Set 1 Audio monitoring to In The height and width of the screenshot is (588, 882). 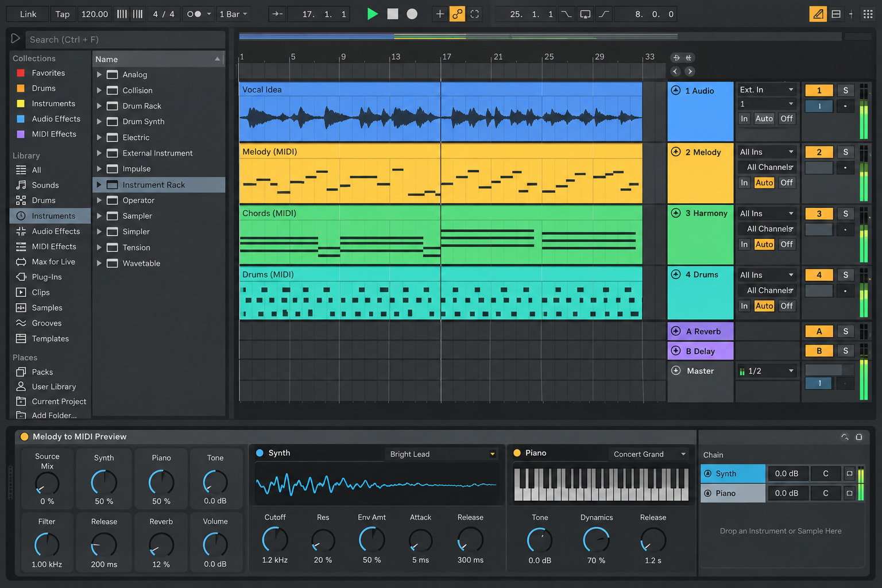[x=744, y=118]
